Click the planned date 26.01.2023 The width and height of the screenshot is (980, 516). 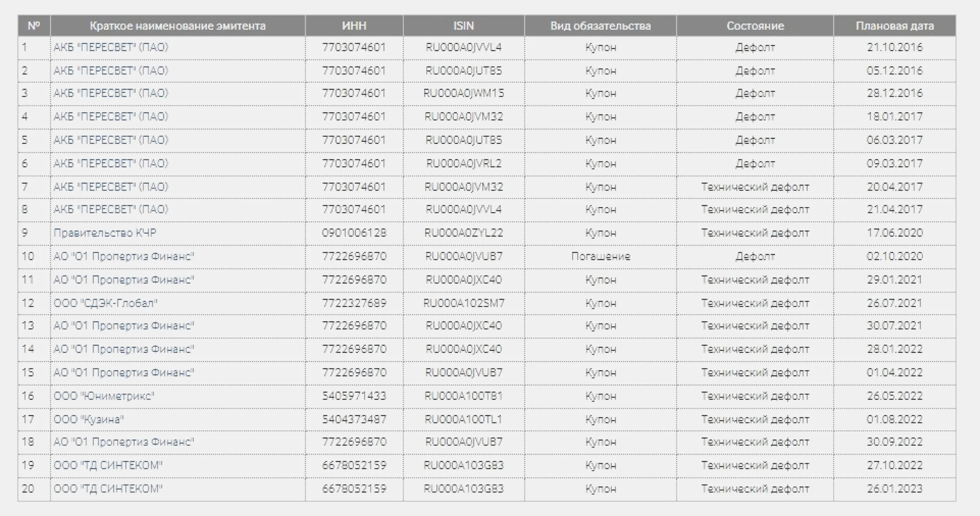pos(894,489)
